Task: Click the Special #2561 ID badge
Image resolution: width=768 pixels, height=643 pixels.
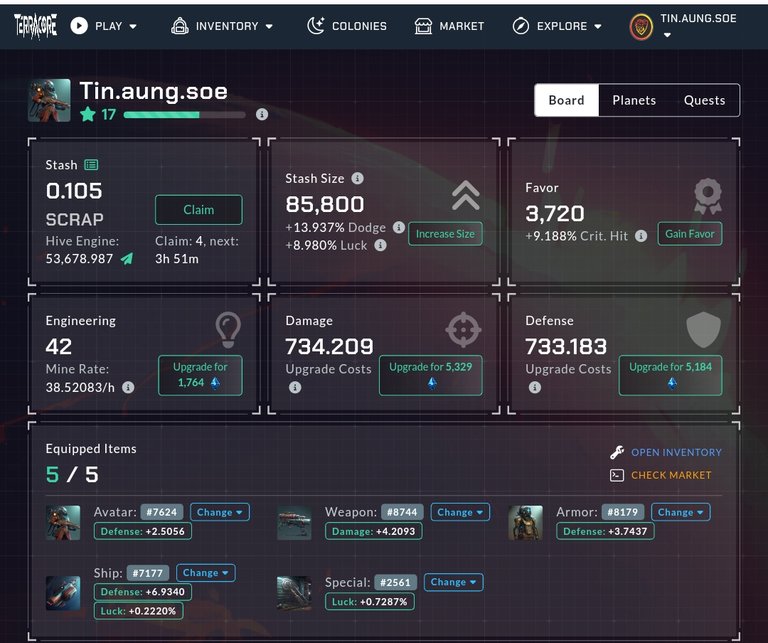Action: point(395,582)
